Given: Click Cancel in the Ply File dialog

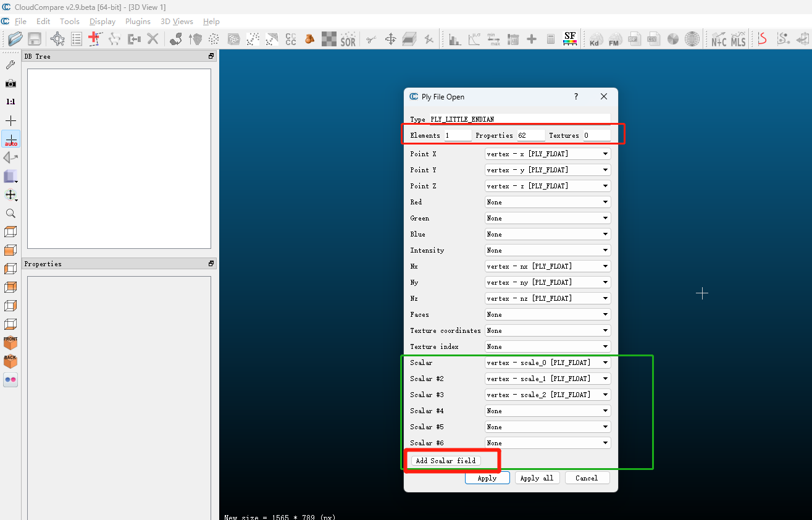Looking at the screenshot, I should (587, 478).
